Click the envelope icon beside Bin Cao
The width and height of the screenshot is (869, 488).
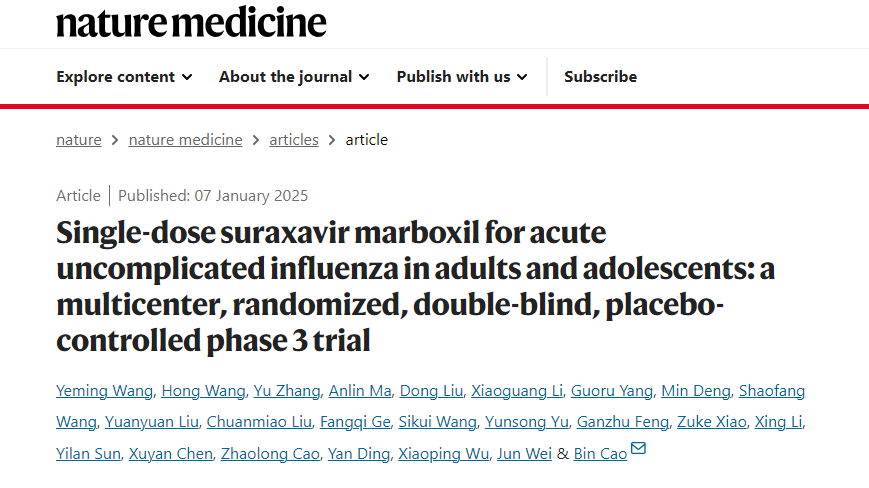[x=638, y=448]
